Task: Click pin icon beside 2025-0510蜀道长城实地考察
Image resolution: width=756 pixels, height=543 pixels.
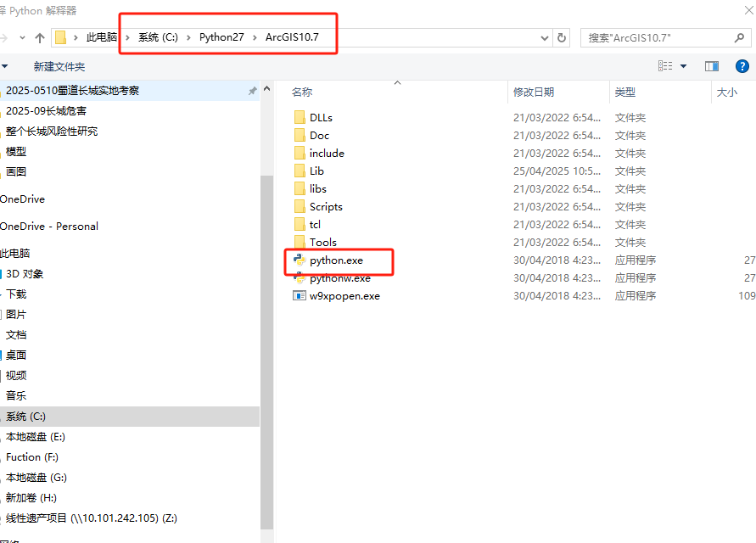Action: [x=252, y=91]
